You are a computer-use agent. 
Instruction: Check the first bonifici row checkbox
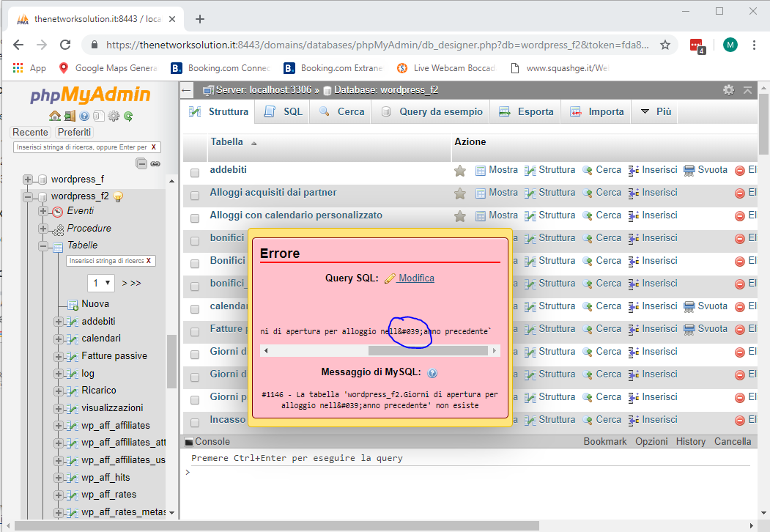point(195,241)
